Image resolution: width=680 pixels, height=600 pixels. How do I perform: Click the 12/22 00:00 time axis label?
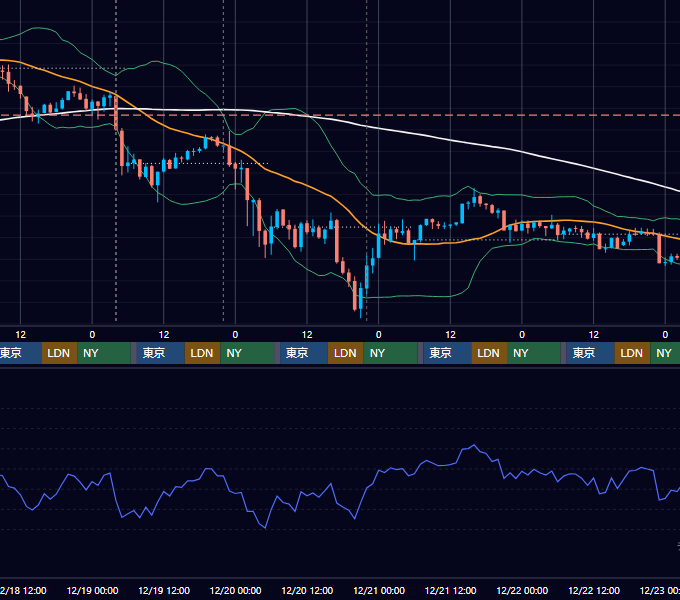[522, 590]
